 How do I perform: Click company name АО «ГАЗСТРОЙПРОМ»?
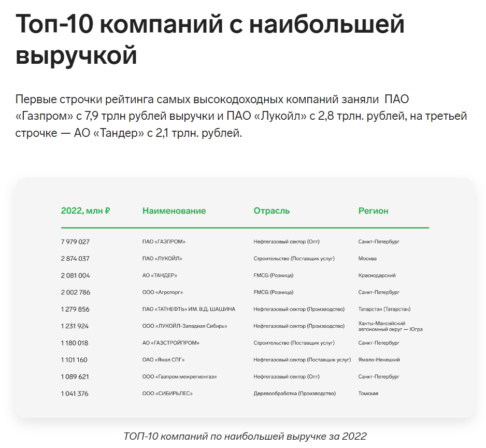pos(171,343)
